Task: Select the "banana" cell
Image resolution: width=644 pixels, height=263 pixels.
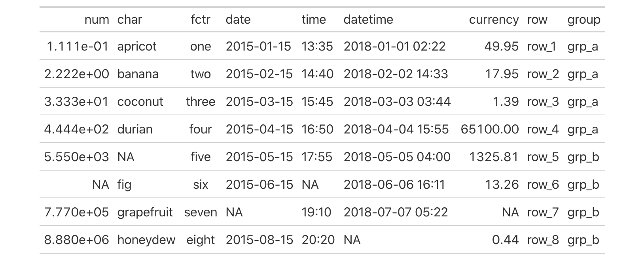Action: tap(138, 74)
